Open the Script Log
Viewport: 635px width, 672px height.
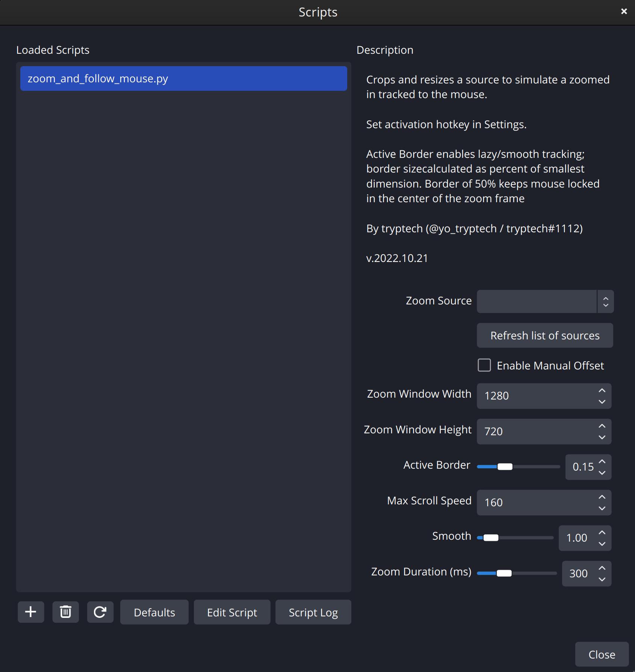tap(313, 612)
